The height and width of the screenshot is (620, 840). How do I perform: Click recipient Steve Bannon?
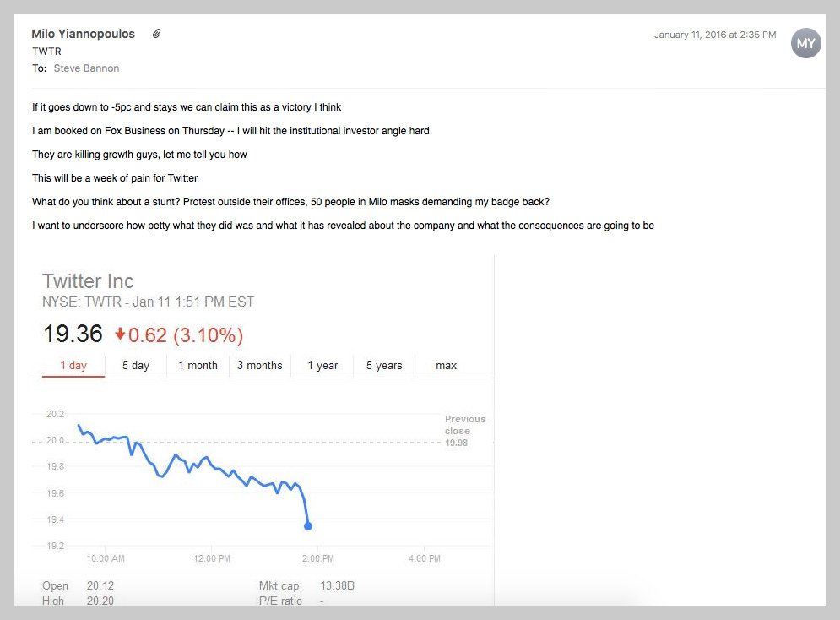[x=86, y=68]
